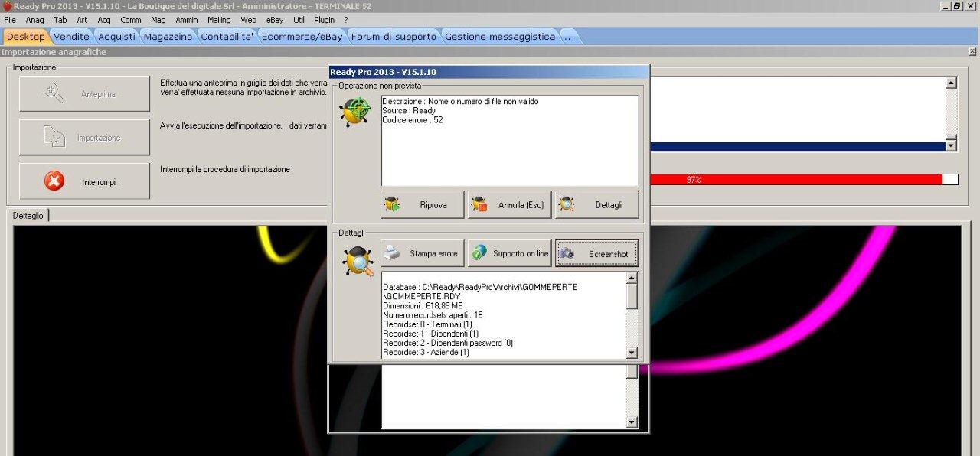Click 'Recordset 1 - Dipendenti (1)' line
The image size is (980, 456).
tap(430, 334)
